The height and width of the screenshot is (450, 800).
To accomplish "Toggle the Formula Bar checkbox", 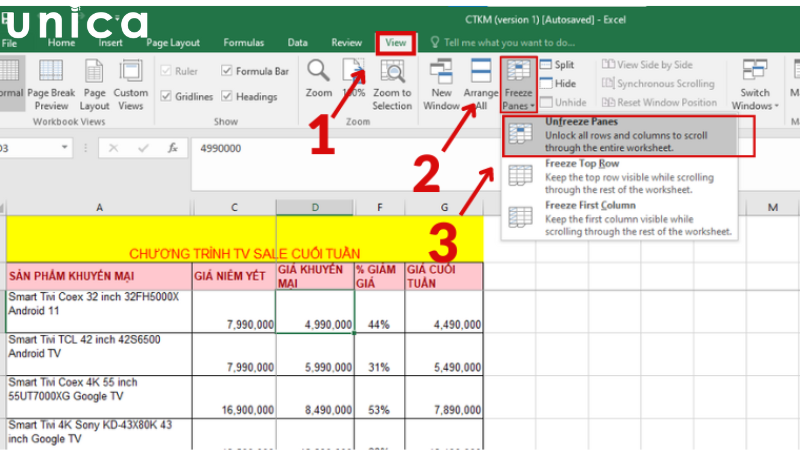I will [x=229, y=72].
